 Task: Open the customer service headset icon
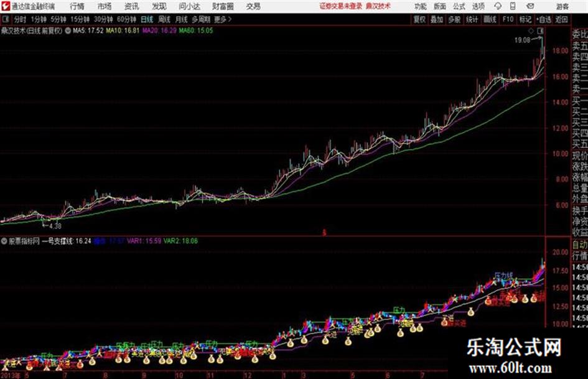click(498, 6)
